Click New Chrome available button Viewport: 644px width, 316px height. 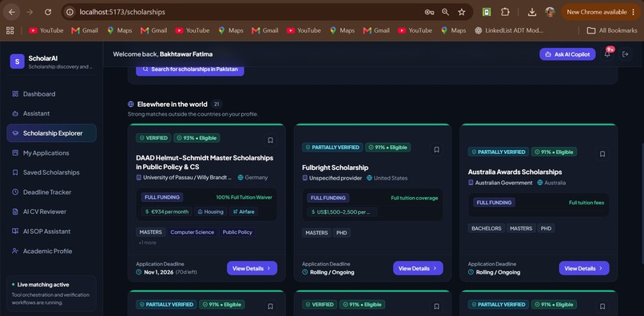pos(601,12)
